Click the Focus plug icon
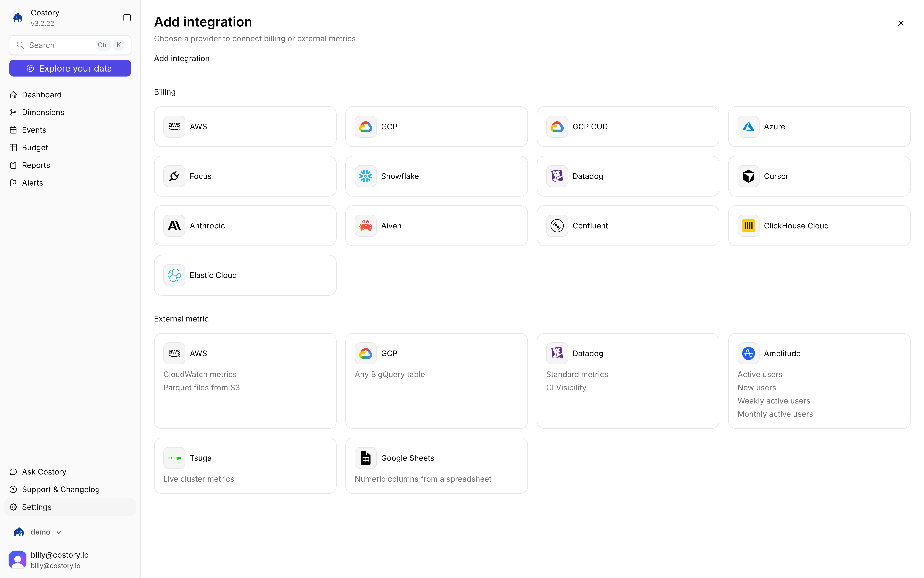 [174, 176]
